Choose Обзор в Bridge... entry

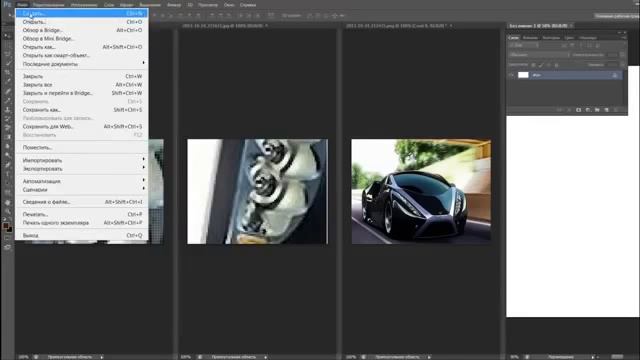coord(82,30)
